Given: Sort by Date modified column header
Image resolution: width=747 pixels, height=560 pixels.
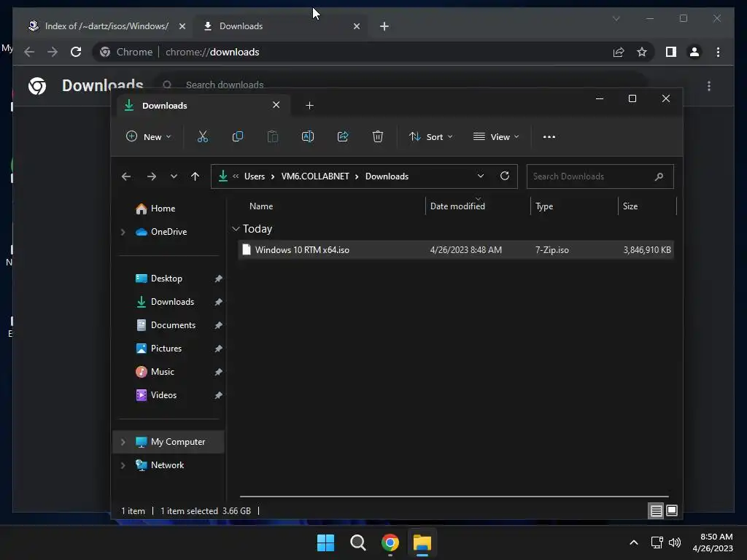Looking at the screenshot, I should (x=457, y=206).
